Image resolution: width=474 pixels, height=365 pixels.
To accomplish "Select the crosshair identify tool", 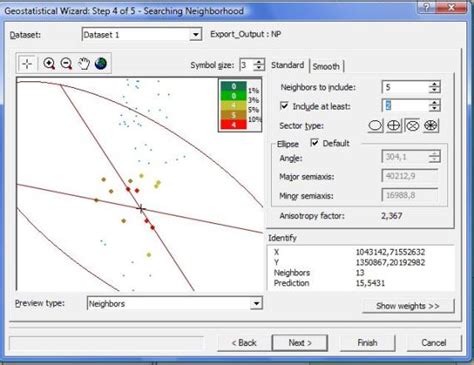I will pyautogui.click(x=27, y=63).
